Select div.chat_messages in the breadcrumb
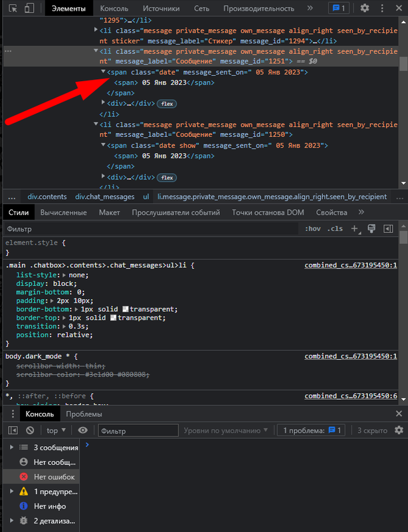The width and height of the screenshot is (408, 532). click(x=105, y=197)
